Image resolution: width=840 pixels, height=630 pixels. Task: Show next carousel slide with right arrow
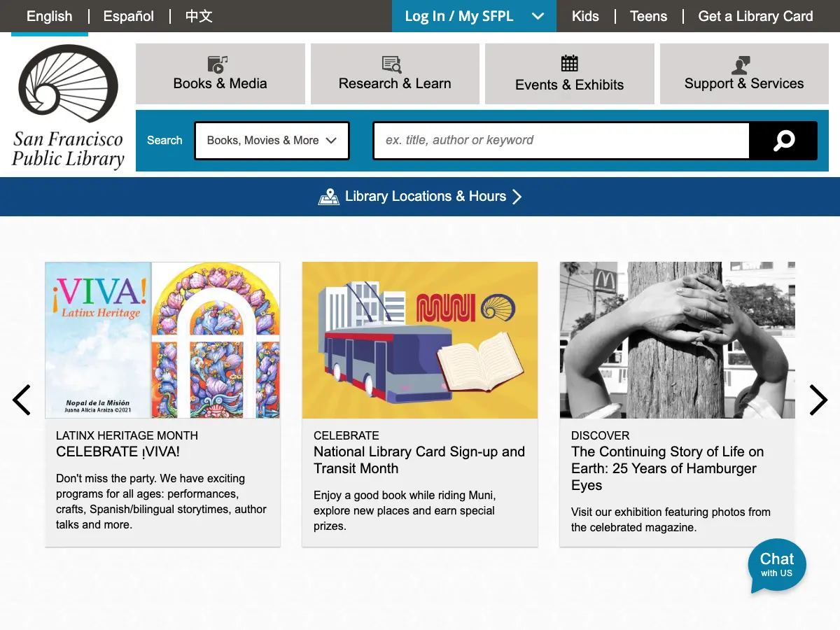coord(818,400)
